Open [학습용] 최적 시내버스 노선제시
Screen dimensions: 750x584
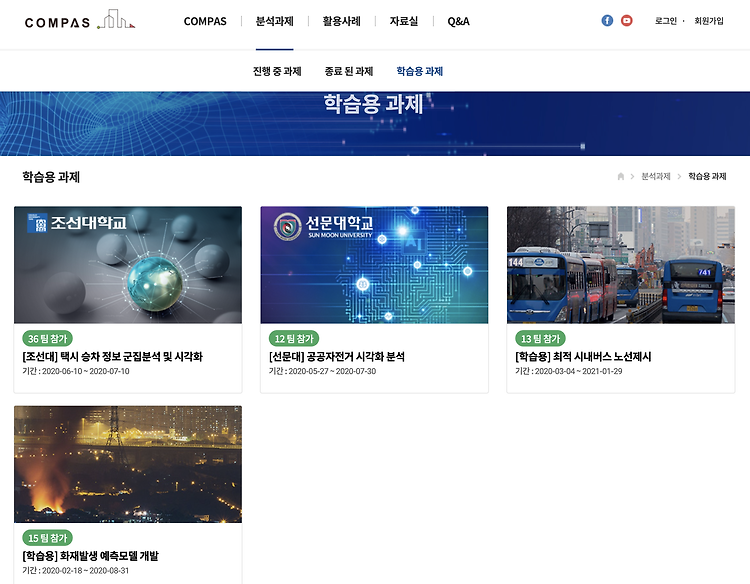[x=583, y=357]
